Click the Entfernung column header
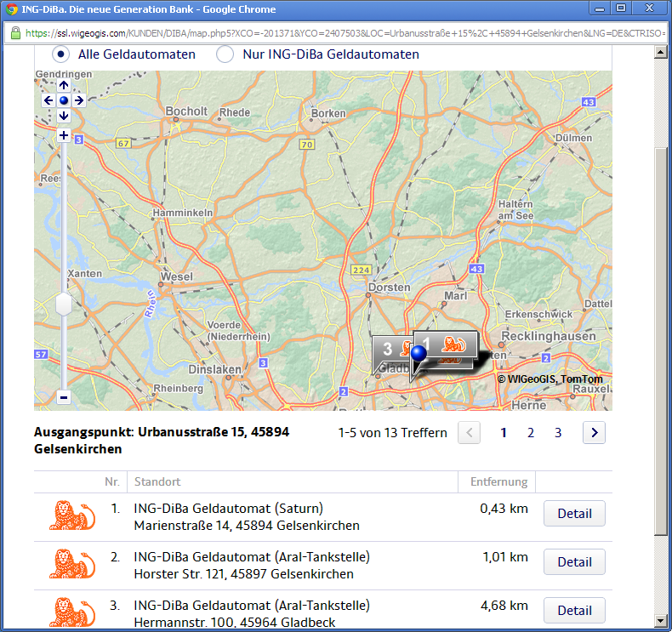 click(498, 482)
